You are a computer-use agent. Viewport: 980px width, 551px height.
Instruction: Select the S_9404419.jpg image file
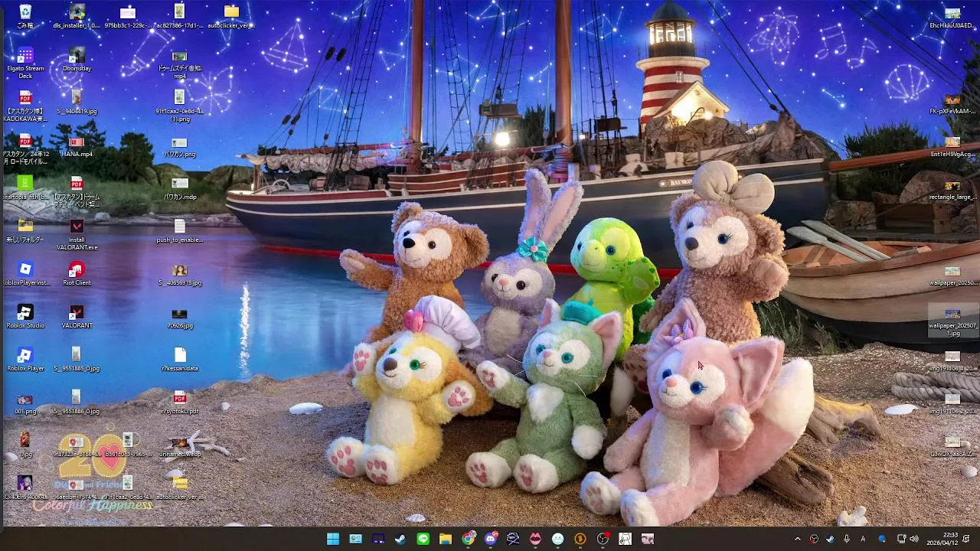pos(77,102)
